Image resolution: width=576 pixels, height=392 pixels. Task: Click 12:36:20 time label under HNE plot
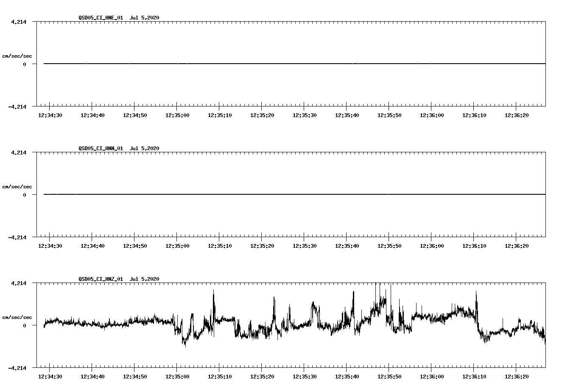click(517, 115)
